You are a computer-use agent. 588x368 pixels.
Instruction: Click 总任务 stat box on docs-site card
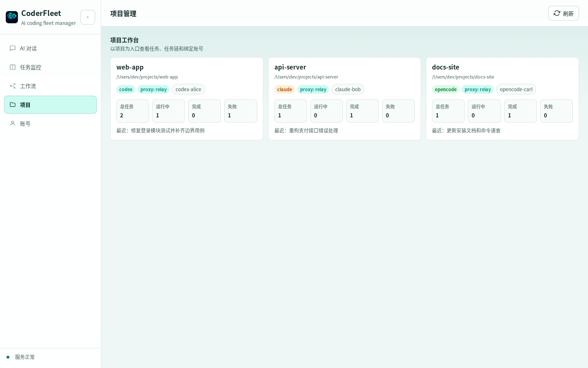pyautogui.click(x=448, y=111)
